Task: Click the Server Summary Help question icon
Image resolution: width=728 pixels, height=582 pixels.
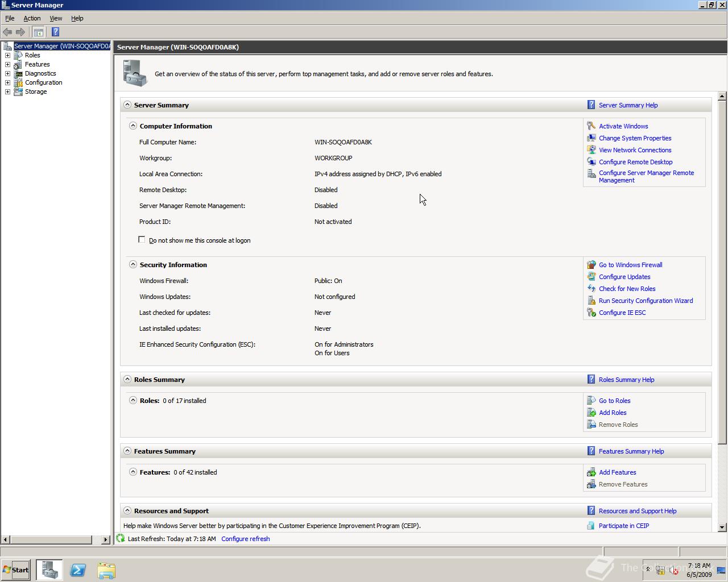Action: (x=591, y=105)
